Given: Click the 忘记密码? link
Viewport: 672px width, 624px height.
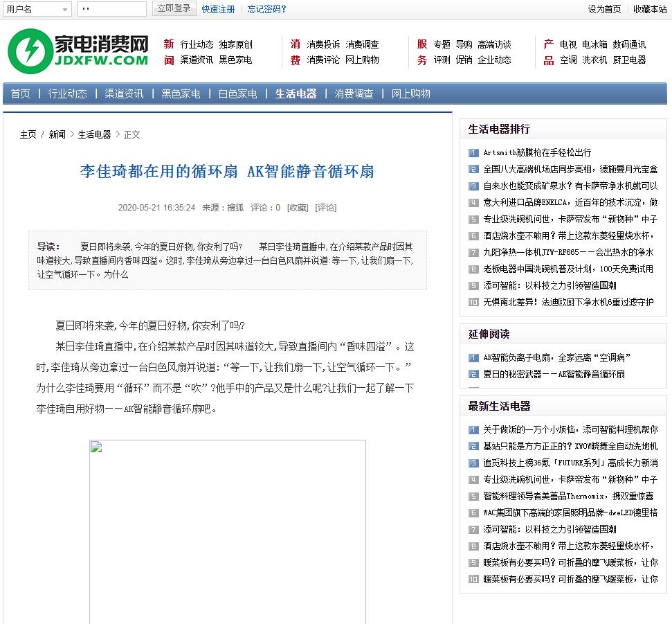Looking at the screenshot, I should click(x=266, y=9).
